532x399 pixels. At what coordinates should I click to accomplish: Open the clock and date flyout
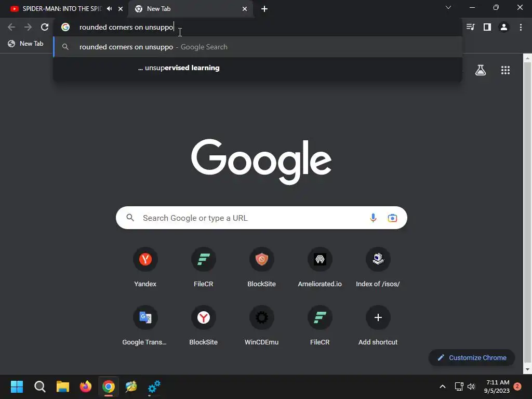[497, 387]
